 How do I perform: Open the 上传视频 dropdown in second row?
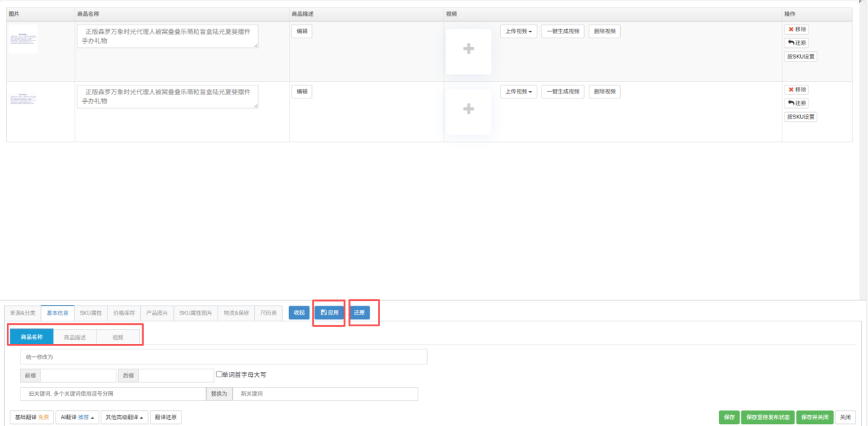518,92
